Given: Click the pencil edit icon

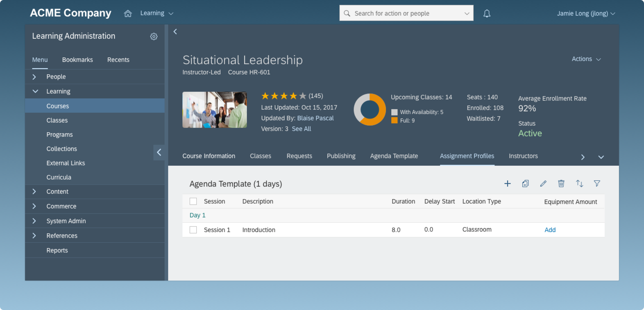Looking at the screenshot, I should coord(543,183).
